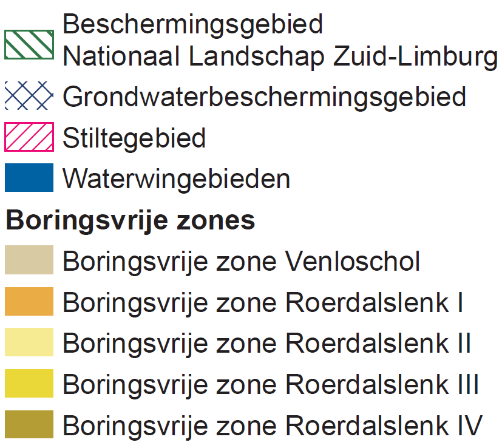The height and width of the screenshot is (448, 502).
Task: Click the Boringsvrije zone Roerdalslenk II label
Action: click(x=266, y=344)
